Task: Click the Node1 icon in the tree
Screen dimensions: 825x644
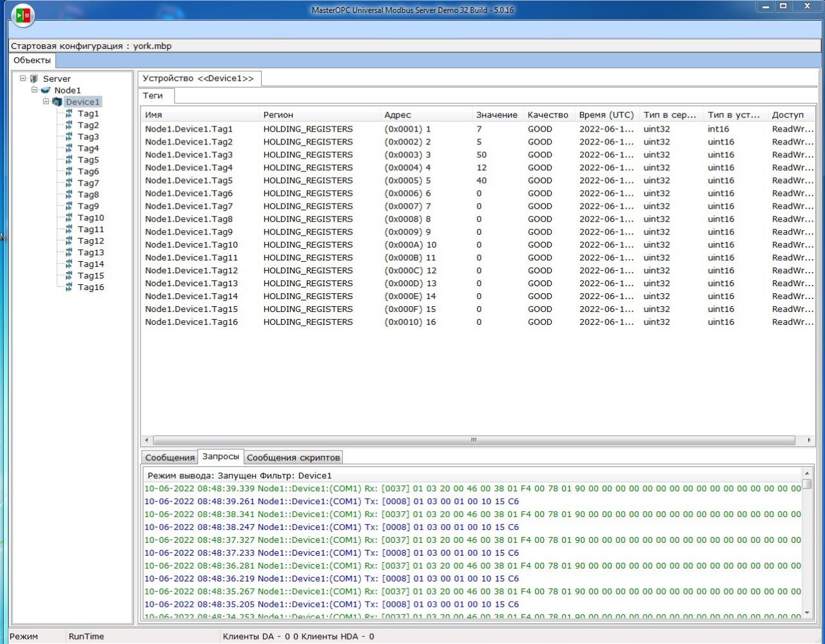Action: pyautogui.click(x=45, y=90)
